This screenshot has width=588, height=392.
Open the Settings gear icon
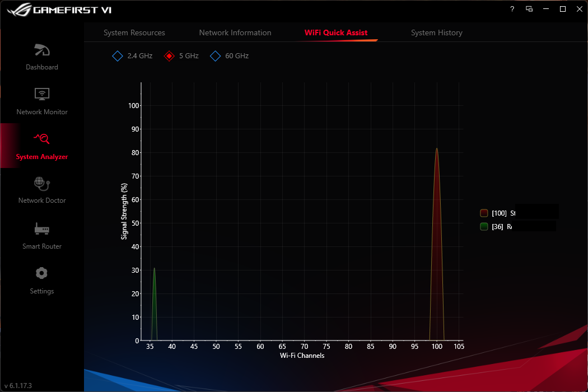41,273
